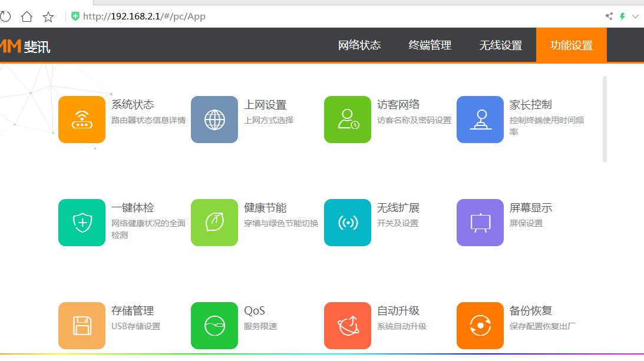Open 备份恢复 backup restore icon
Viewport: 644px width, 361px height.
(x=480, y=325)
